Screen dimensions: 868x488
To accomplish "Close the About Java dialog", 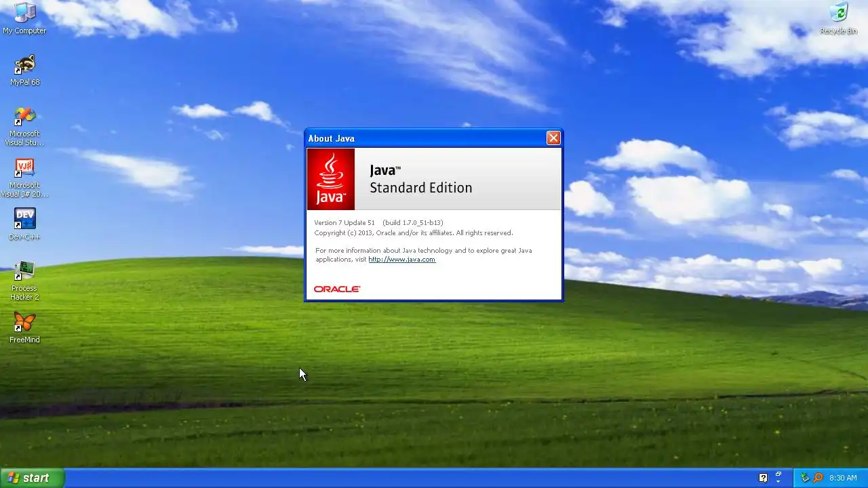I will (x=553, y=138).
